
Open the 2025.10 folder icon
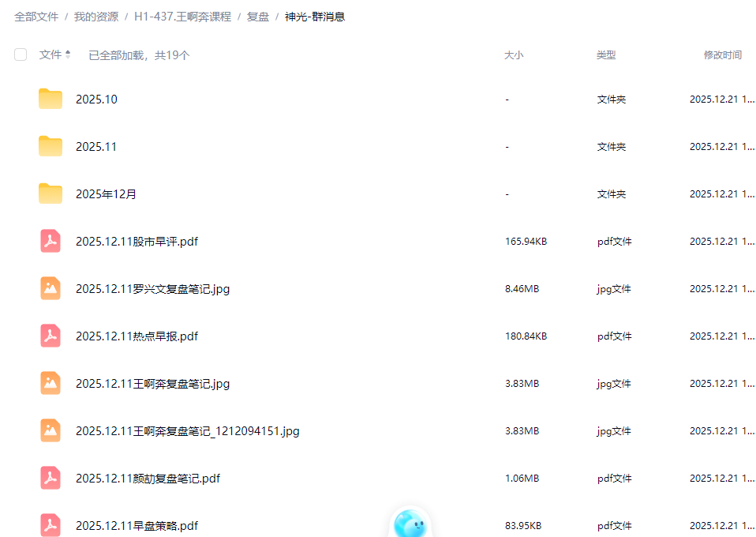coord(51,99)
